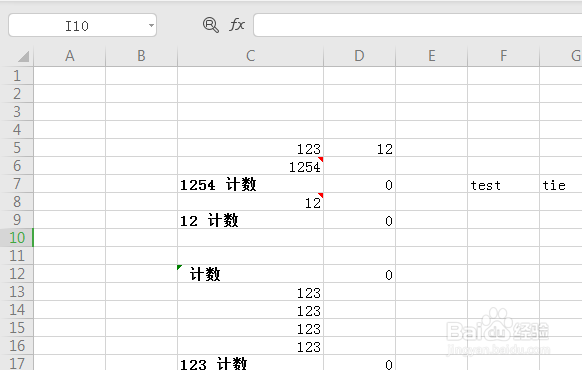The image size is (582, 370).
Task: Select column A header
Action: coord(69,56)
